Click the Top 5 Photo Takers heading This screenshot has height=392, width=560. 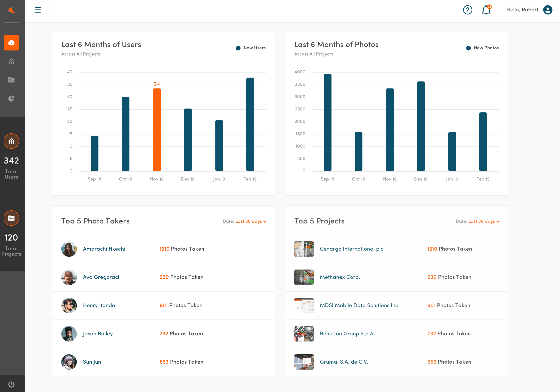pos(95,221)
